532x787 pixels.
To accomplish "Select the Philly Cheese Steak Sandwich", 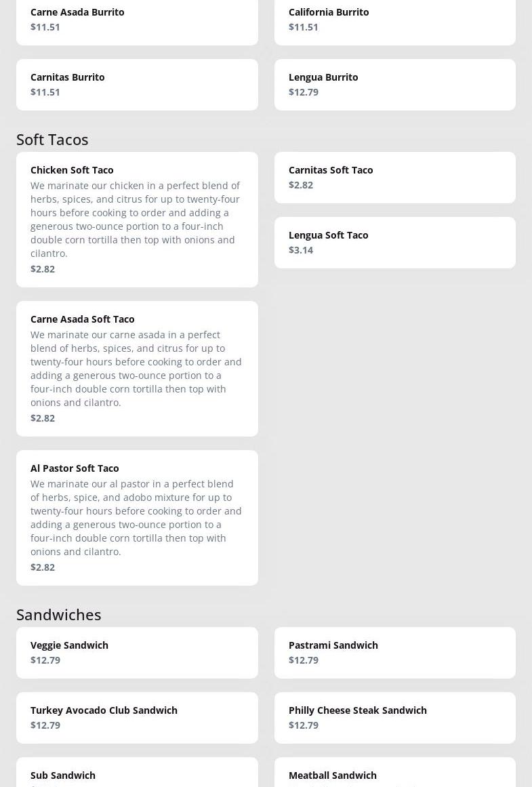I will click(x=395, y=718).
